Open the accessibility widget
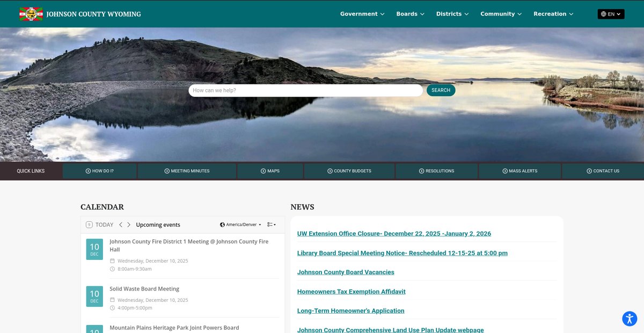Image resolution: width=644 pixels, height=333 pixels. click(630, 318)
